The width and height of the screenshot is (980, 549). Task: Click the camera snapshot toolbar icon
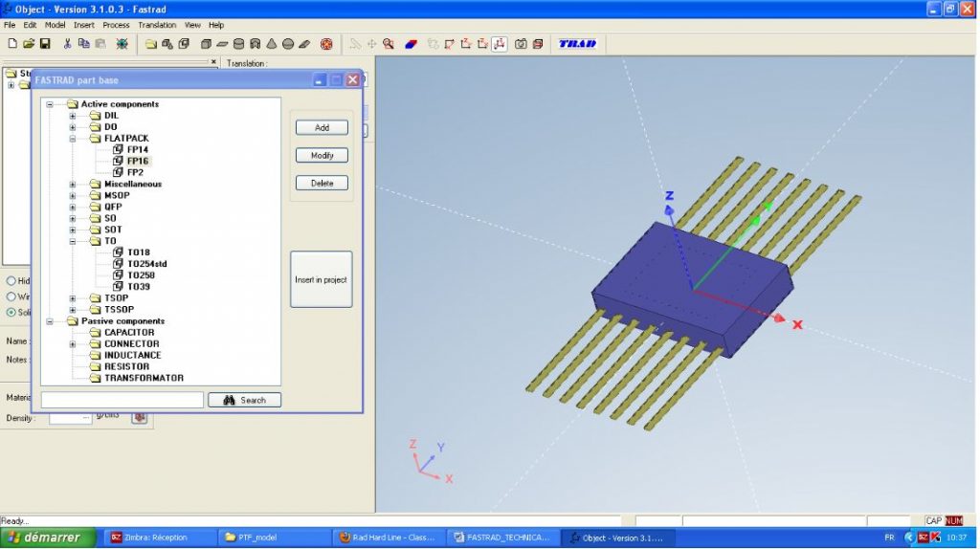click(521, 44)
